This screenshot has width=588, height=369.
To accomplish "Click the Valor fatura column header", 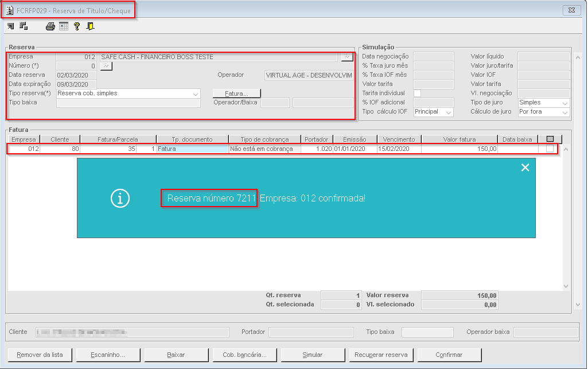I will (460, 139).
